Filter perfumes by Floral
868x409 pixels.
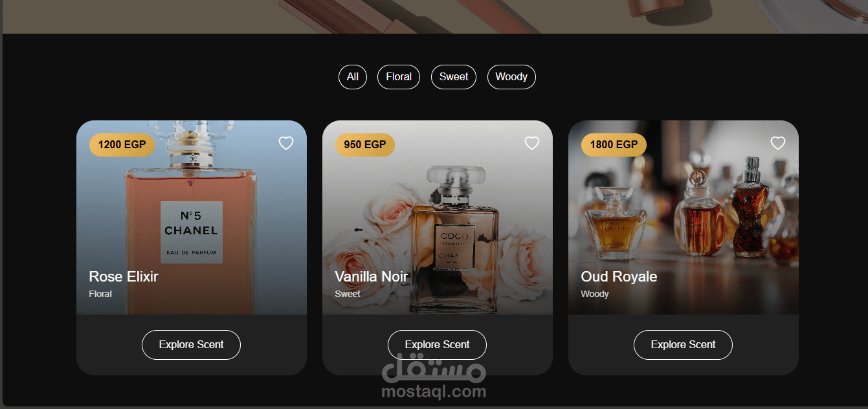coord(399,77)
